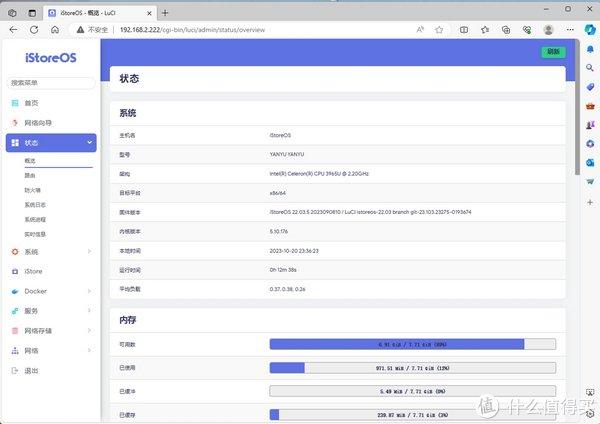Click the 状态 grid icon
Screen dimensions: 600x424
pos(15,143)
